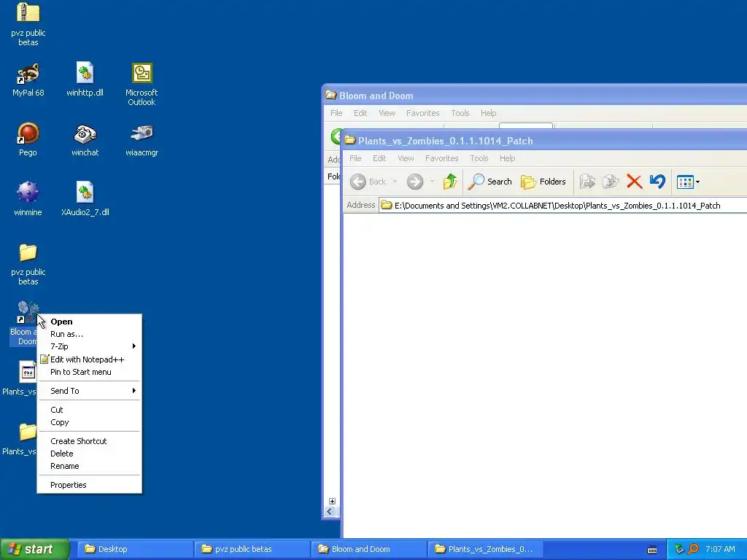The image size is (747, 560).
Task: Open Favorites menu in Bloom and Doom window
Action: [422, 113]
